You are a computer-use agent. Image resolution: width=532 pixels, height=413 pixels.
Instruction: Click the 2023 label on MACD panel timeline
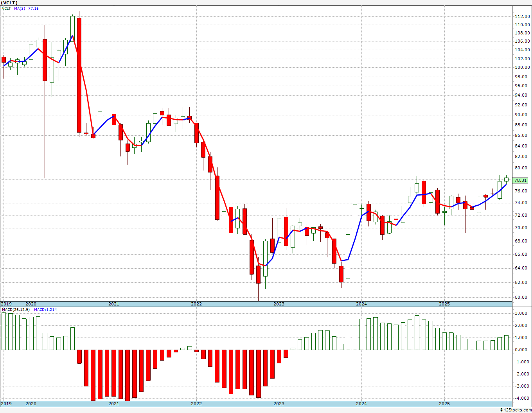coord(279,404)
